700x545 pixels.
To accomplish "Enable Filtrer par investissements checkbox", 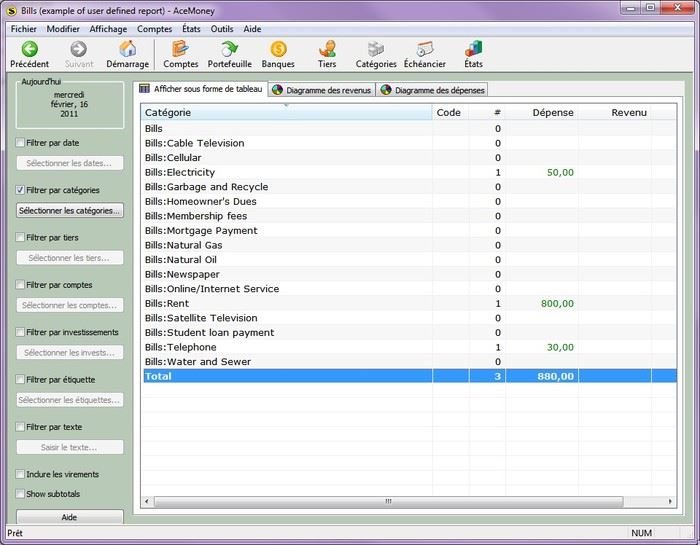I will [x=20, y=332].
